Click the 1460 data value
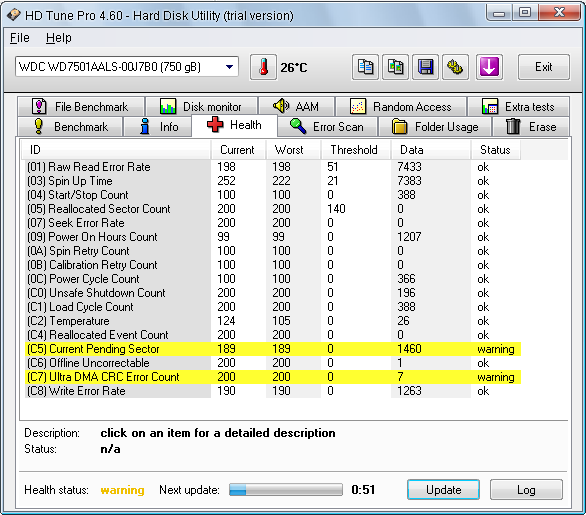586x515 pixels. point(409,349)
